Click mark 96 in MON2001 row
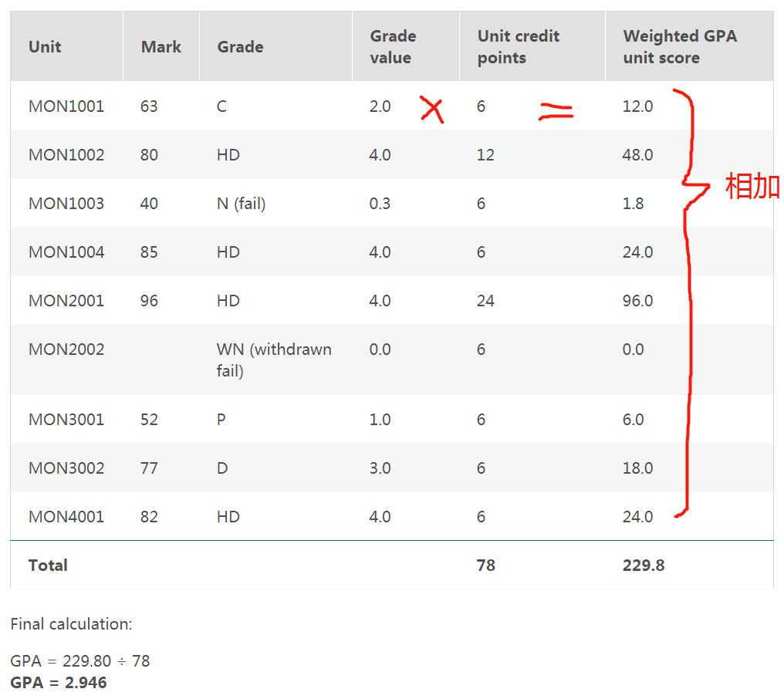 [149, 301]
